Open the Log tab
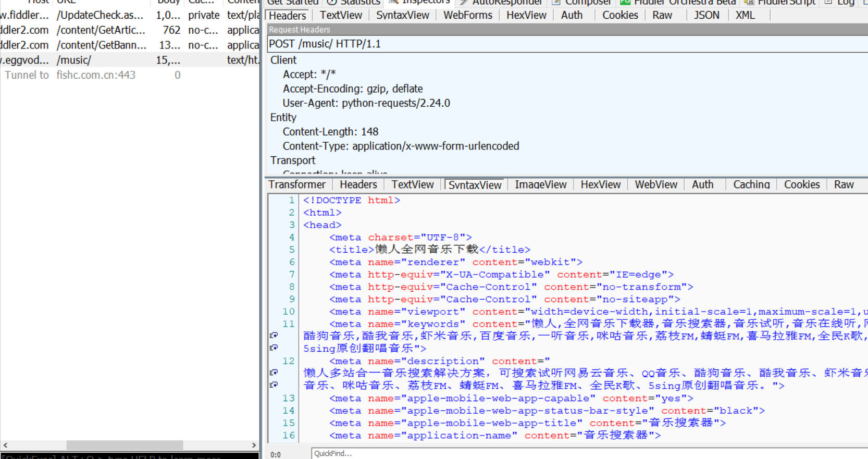The width and height of the screenshot is (868, 459). coord(839,2)
